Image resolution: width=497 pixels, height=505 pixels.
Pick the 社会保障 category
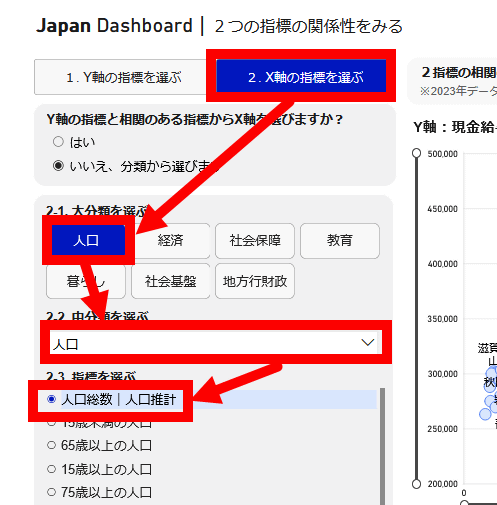255,241
